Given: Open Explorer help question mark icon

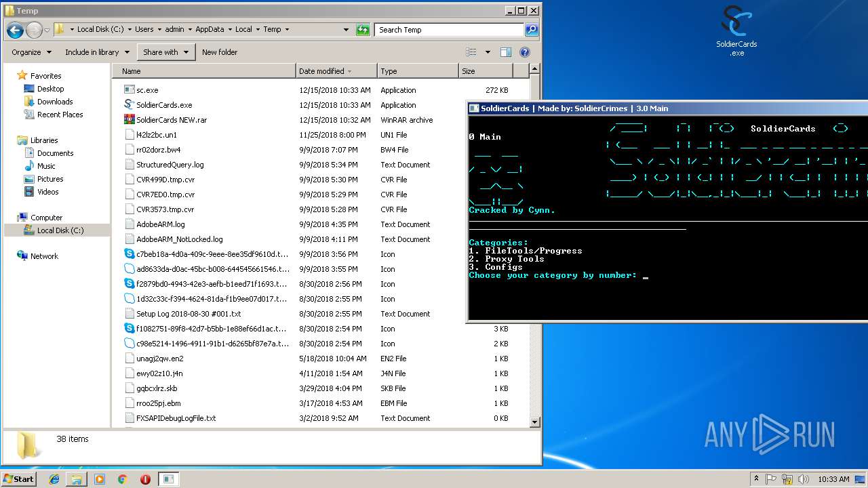Looking at the screenshot, I should point(524,52).
